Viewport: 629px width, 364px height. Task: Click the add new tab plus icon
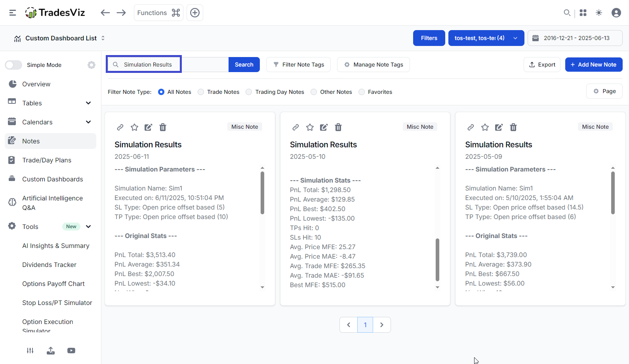195,13
